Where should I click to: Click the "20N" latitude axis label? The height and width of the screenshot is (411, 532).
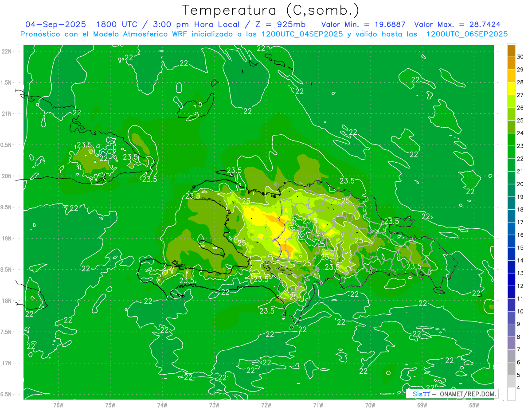point(7,176)
